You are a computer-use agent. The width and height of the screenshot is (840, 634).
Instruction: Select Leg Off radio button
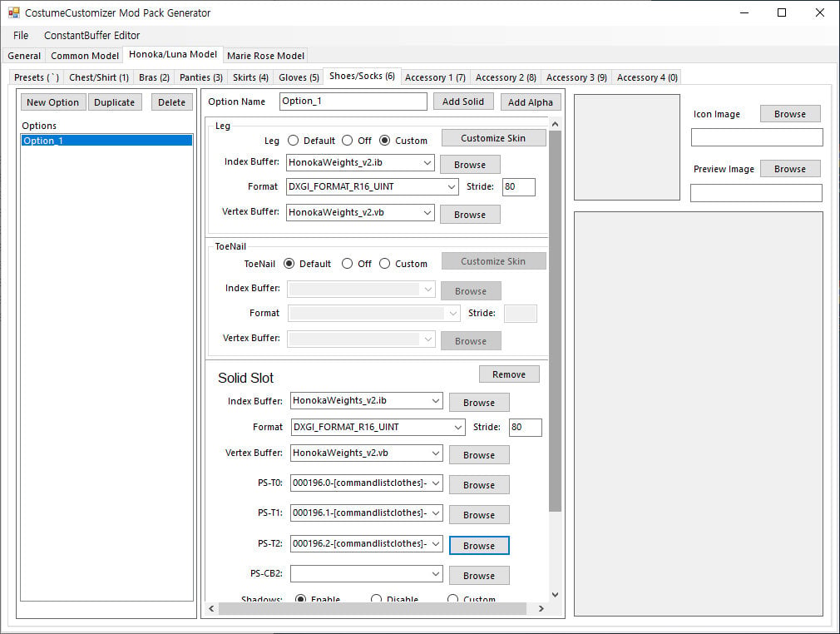click(347, 141)
